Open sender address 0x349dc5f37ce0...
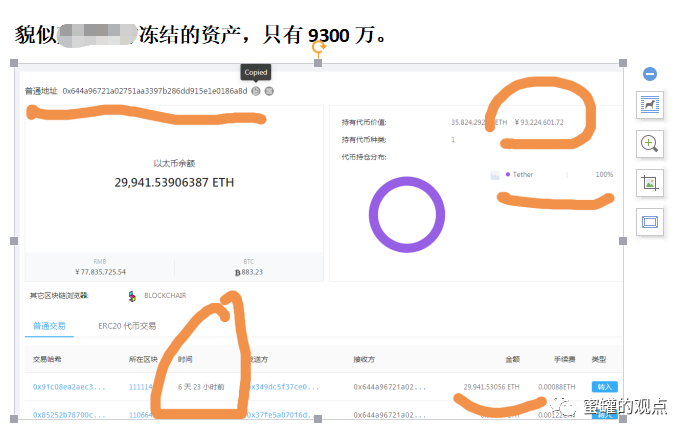 pos(284,387)
